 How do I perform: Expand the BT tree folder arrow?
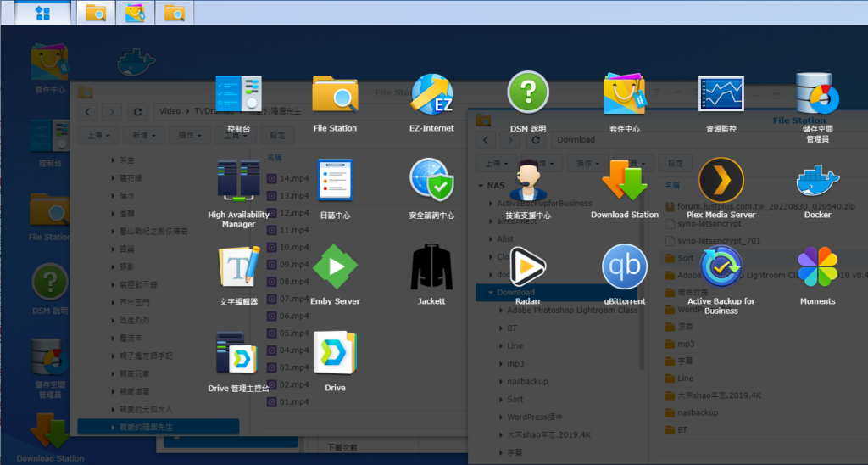pos(501,328)
